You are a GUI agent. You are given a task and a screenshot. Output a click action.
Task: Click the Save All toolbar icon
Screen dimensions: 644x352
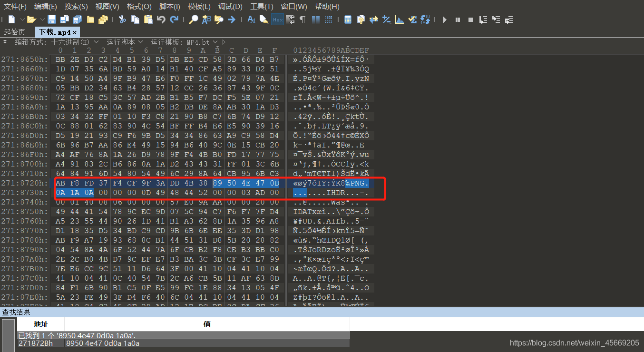coord(77,20)
